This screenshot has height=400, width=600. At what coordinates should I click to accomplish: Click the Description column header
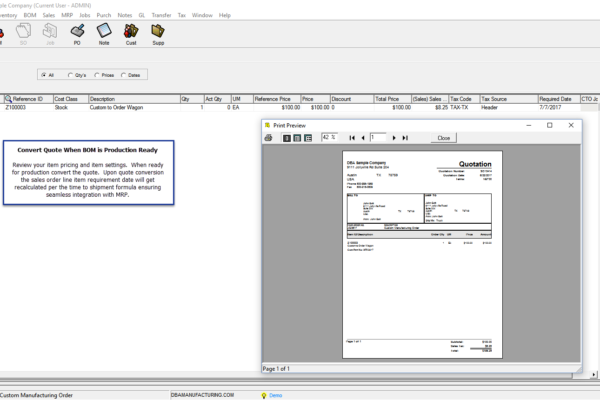tap(134, 99)
